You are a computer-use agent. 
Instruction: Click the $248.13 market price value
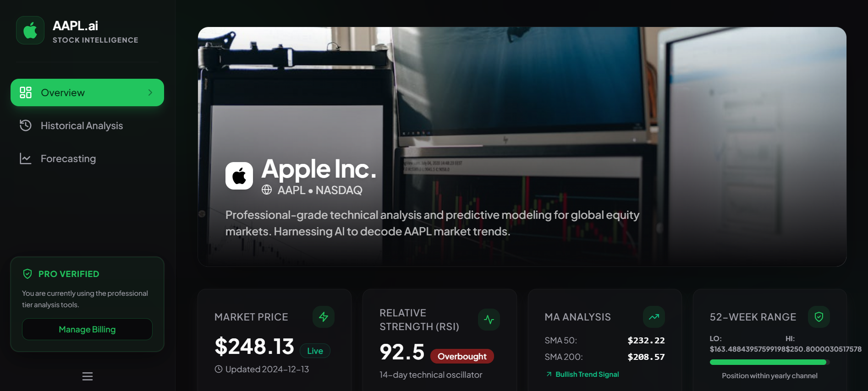click(x=254, y=346)
